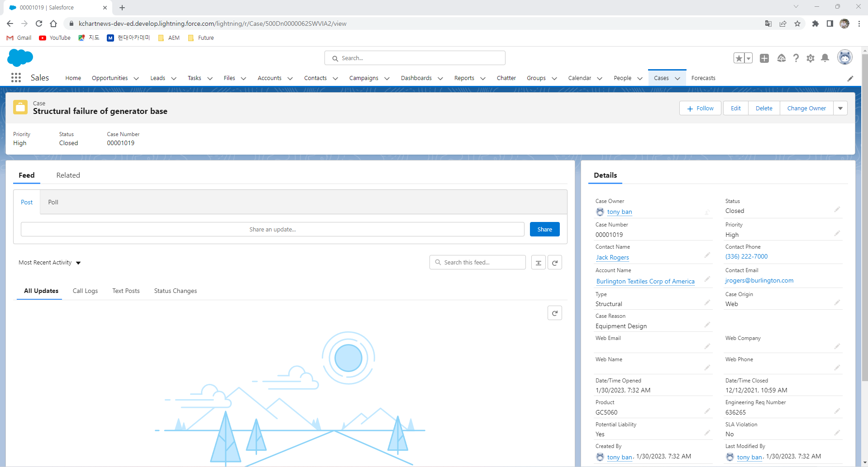The image size is (868, 467).
Task: Expand the favorites list dropdown arrow
Action: pos(749,58)
